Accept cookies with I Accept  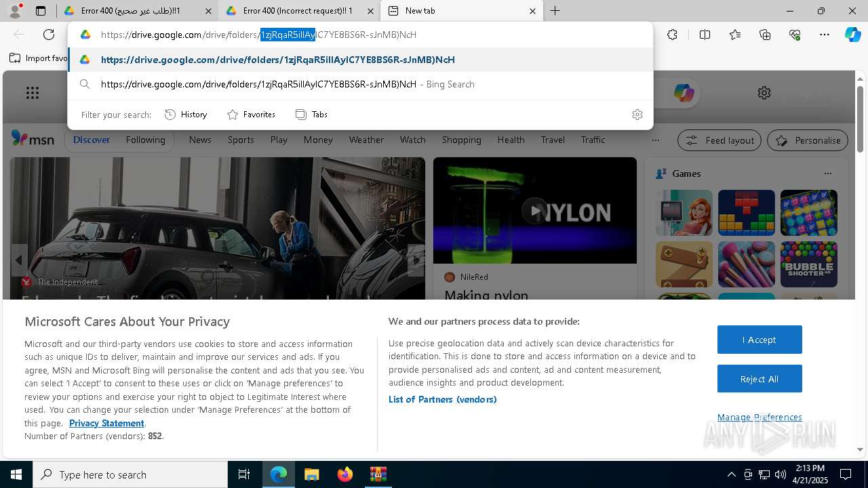click(x=759, y=340)
